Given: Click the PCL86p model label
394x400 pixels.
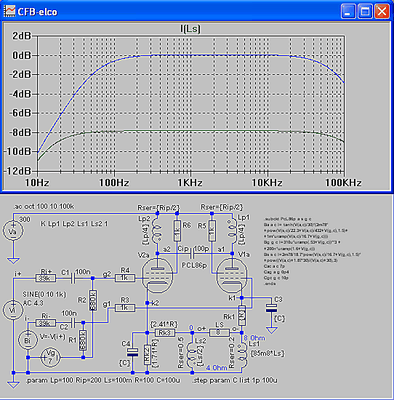Looking at the screenshot, I should 194,265.
